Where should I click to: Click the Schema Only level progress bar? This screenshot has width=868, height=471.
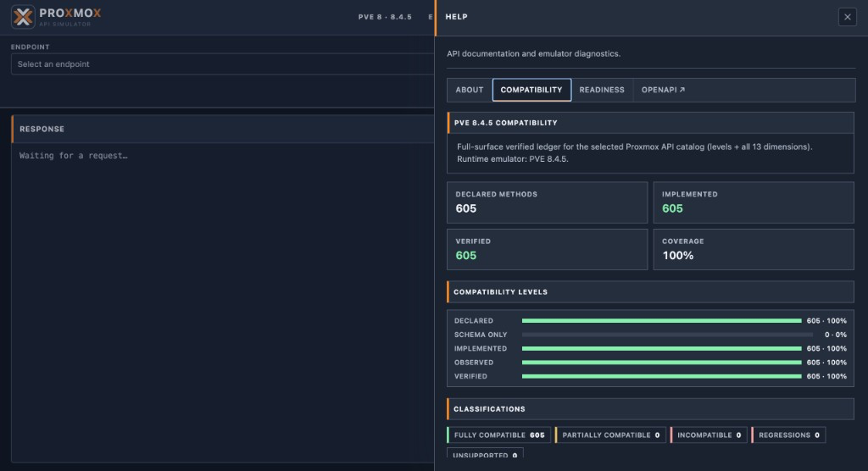click(x=667, y=335)
